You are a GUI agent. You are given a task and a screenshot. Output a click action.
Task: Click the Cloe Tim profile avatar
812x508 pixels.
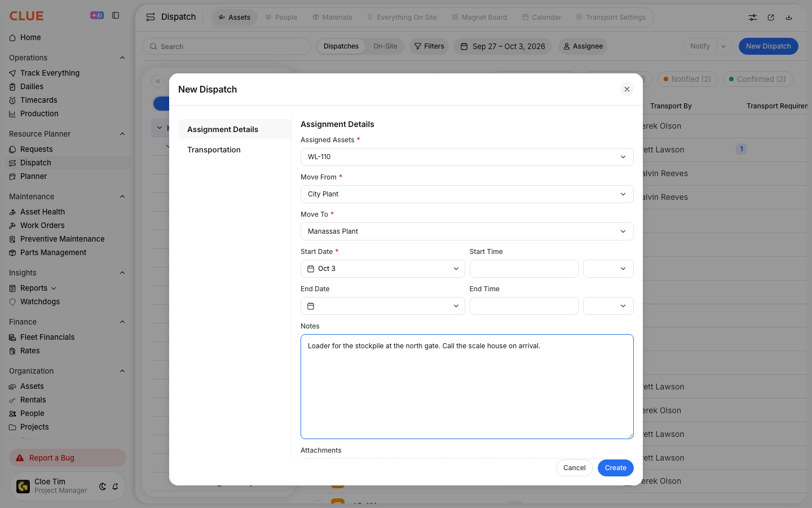coord(23,486)
